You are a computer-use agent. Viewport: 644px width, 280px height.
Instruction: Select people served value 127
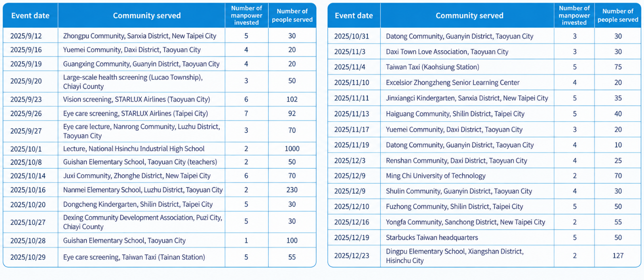pyautogui.click(x=618, y=255)
